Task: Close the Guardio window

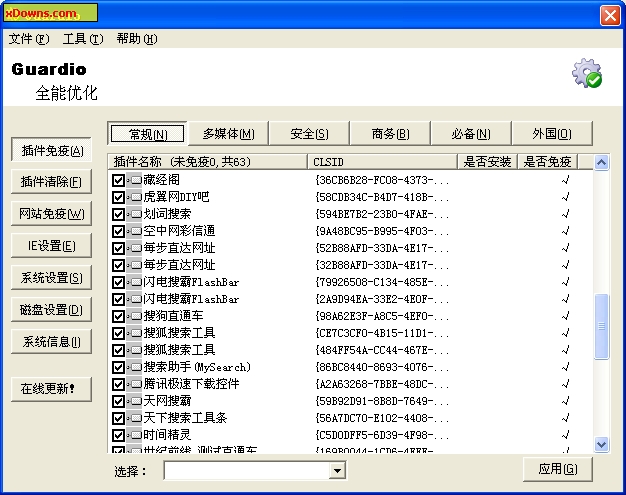Action: pos(610,16)
